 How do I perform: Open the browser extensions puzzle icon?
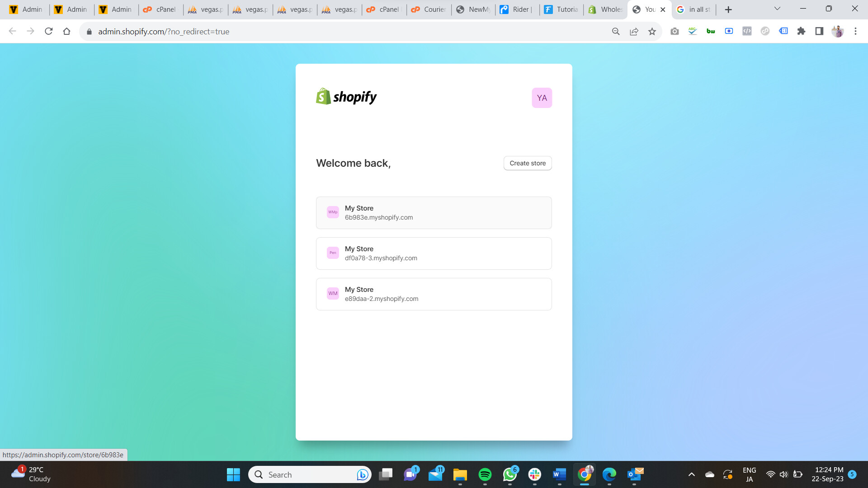[x=801, y=31]
